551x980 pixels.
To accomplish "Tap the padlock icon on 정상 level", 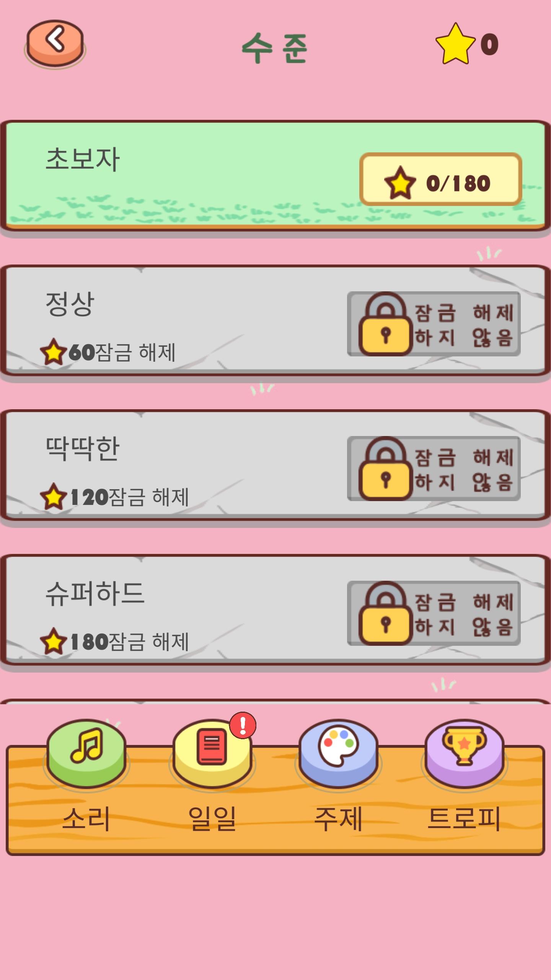I will click(386, 324).
